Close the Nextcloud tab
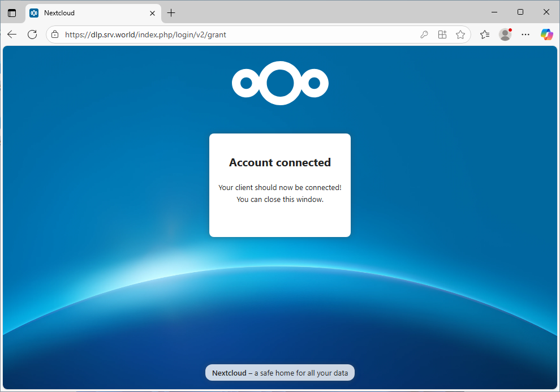 click(x=152, y=12)
